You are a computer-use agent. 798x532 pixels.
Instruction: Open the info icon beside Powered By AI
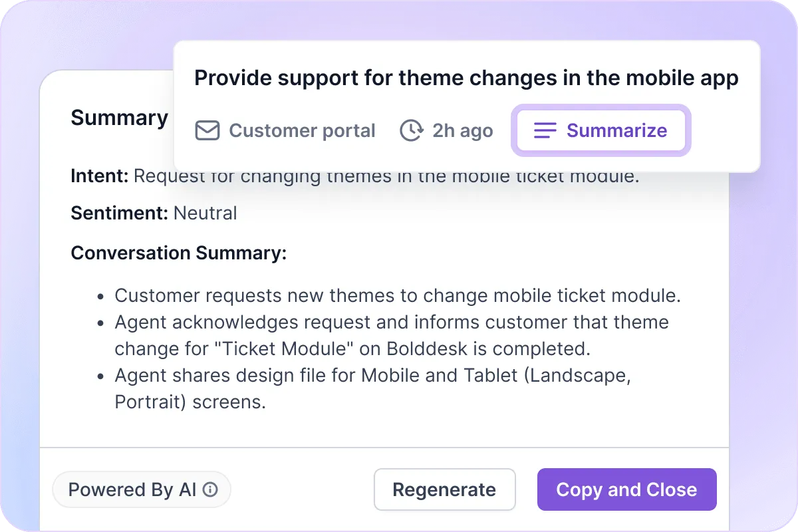click(211, 489)
